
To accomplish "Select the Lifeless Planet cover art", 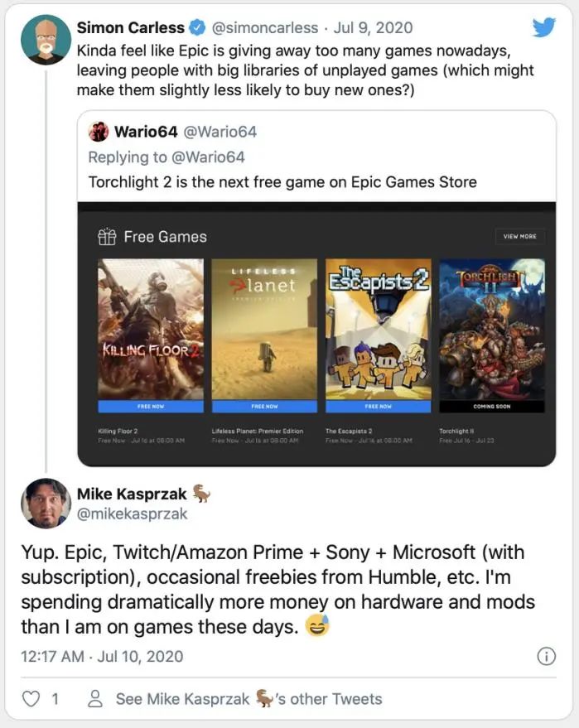I will [264, 329].
